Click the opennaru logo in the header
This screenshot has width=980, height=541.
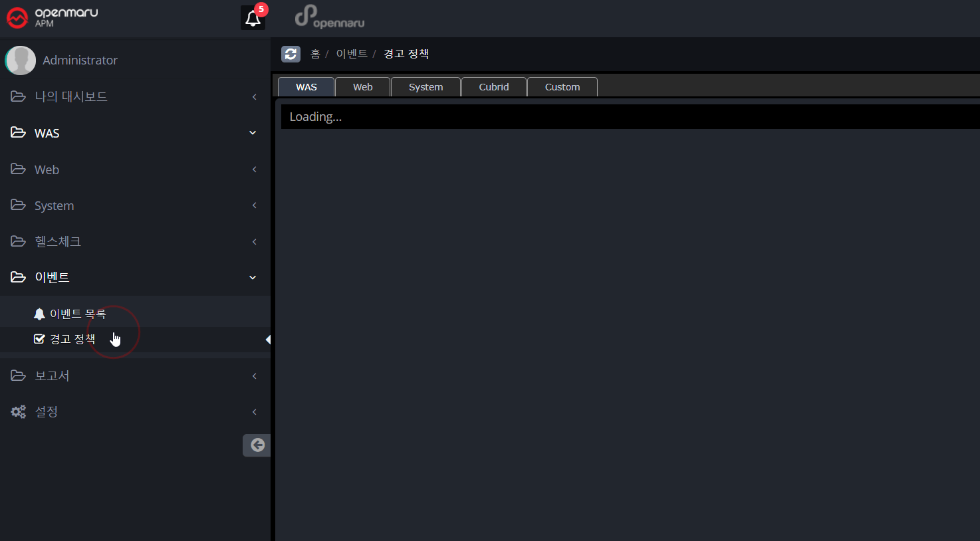click(330, 17)
